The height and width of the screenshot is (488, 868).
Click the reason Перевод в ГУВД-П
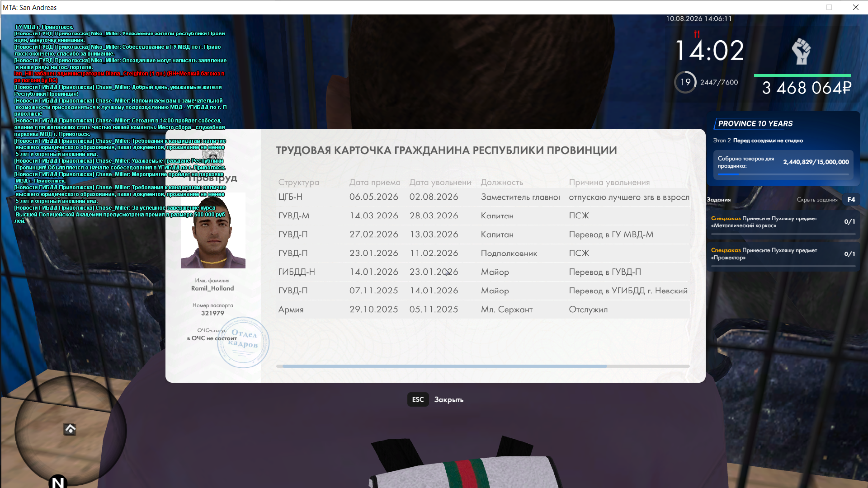click(605, 272)
